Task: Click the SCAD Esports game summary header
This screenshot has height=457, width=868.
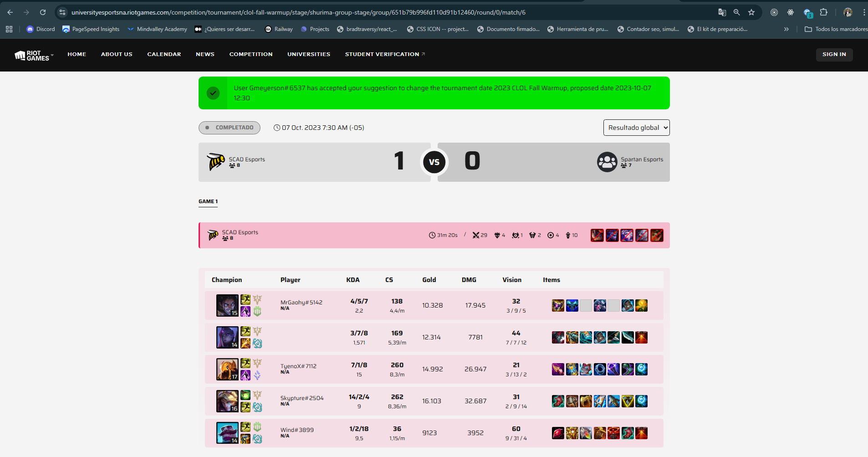Action: pyautogui.click(x=434, y=235)
